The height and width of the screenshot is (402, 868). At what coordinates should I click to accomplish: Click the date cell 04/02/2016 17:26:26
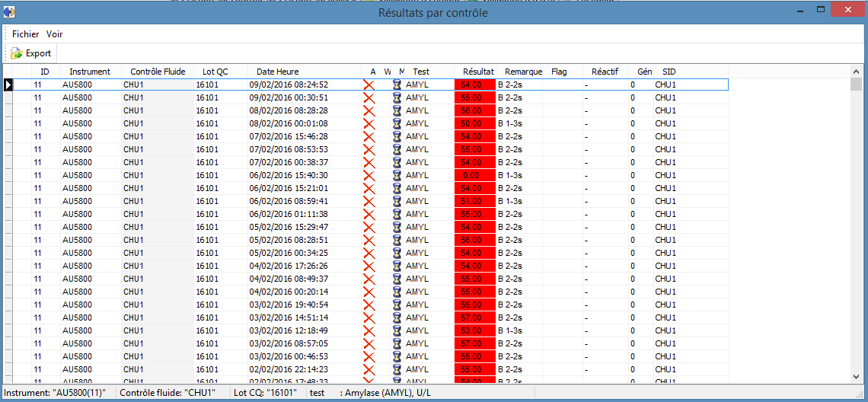(304, 266)
